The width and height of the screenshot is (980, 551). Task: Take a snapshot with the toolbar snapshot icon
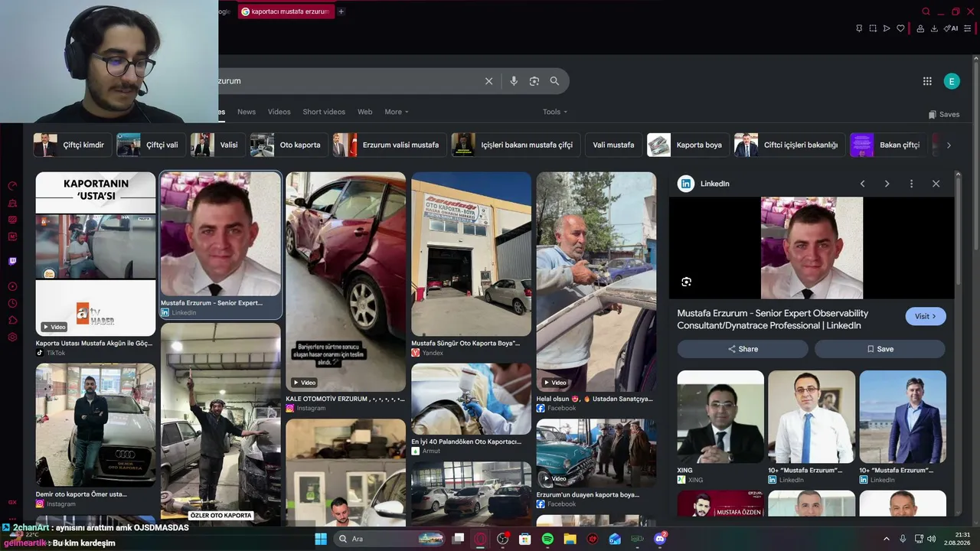point(873,28)
